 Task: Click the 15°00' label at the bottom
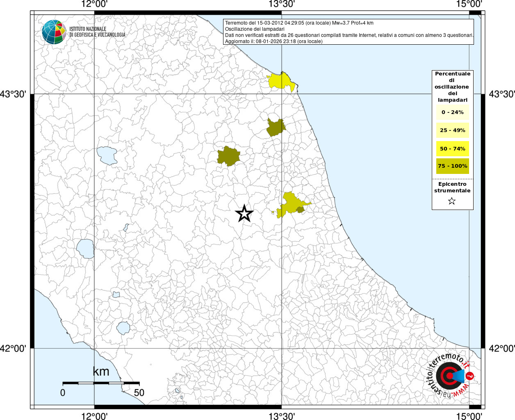pos(468,416)
